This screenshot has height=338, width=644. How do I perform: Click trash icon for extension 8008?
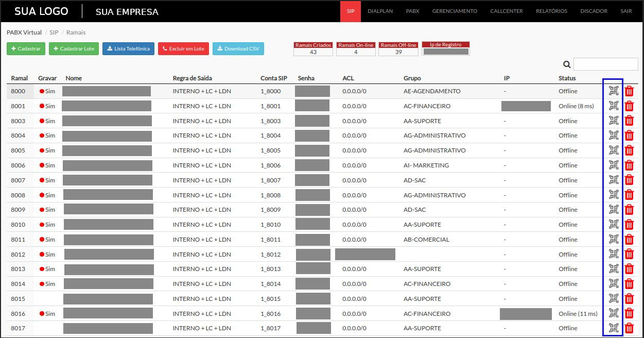click(x=629, y=195)
